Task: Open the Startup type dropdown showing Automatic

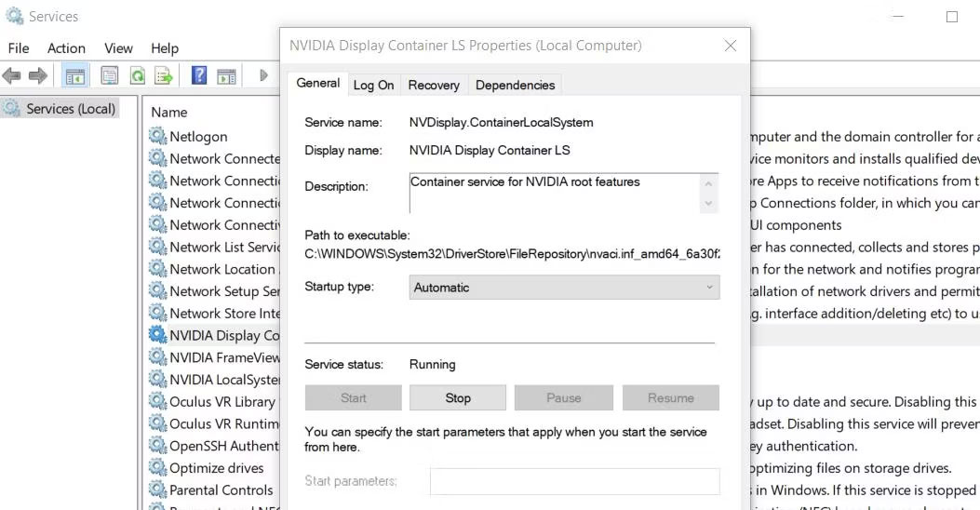Action: pos(564,288)
